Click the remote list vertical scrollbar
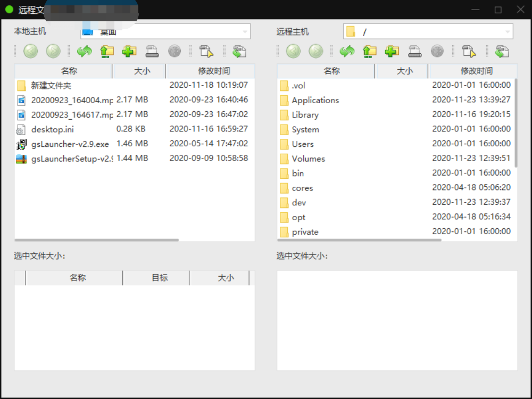Image resolution: width=532 pixels, height=399 pixels. (516, 123)
